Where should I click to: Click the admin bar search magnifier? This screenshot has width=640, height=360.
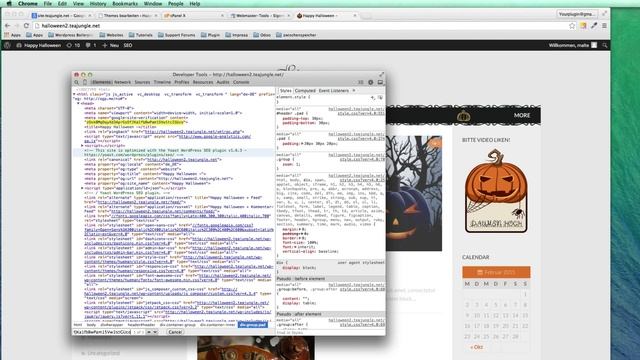click(x=605, y=45)
